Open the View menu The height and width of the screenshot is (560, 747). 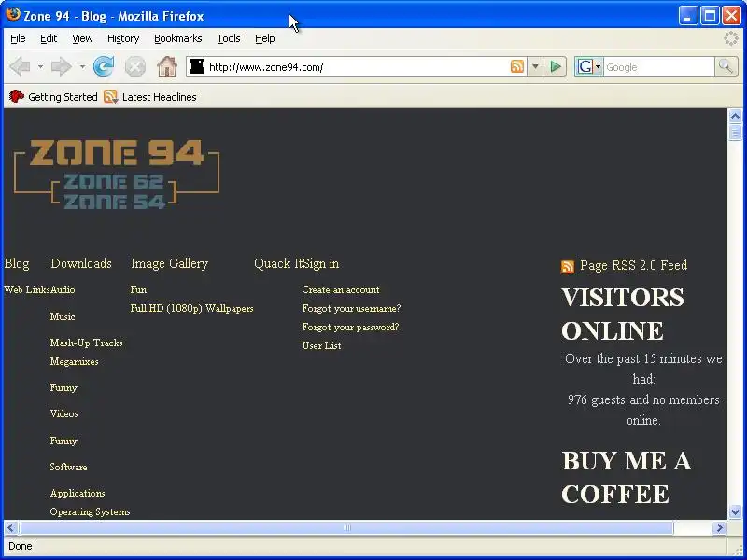click(x=82, y=38)
